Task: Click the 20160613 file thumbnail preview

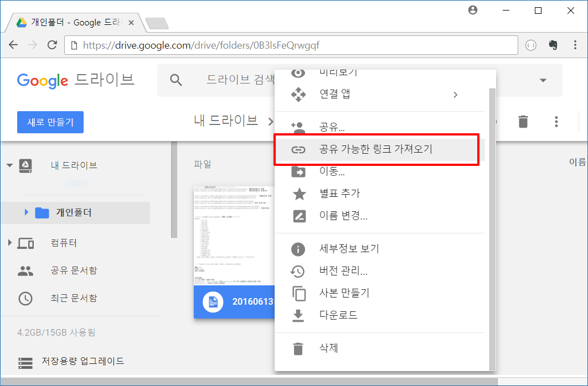Action: pyautogui.click(x=234, y=236)
